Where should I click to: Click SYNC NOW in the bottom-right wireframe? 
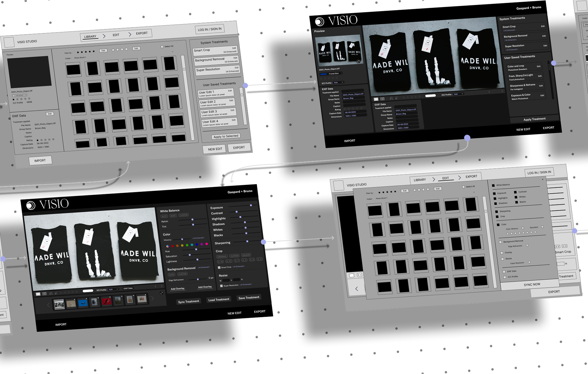532,285
